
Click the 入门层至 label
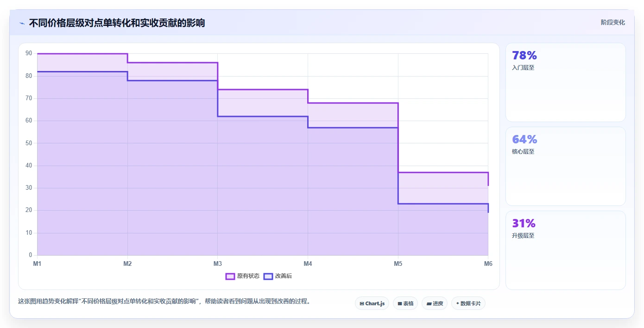pyautogui.click(x=523, y=68)
